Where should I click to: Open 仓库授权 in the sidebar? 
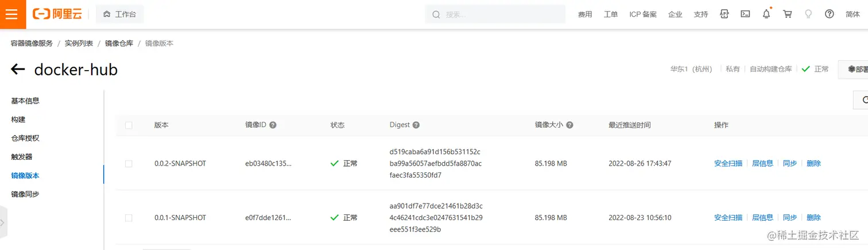25,138
